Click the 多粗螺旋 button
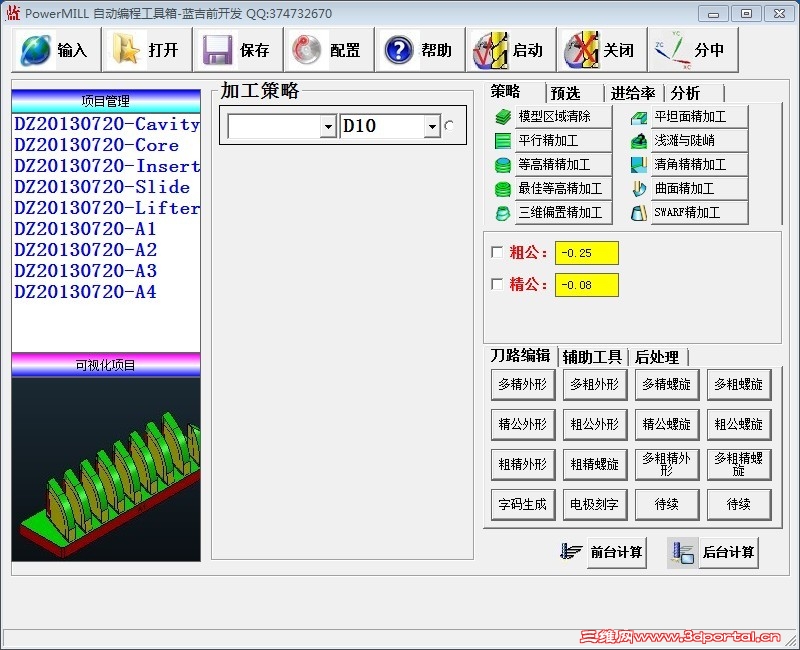 click(x=738, y=385)
